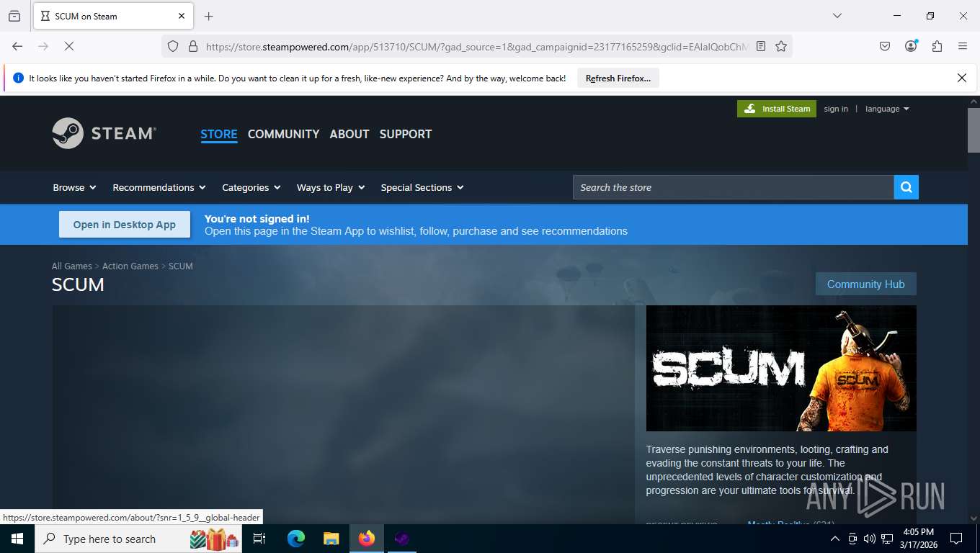Click the SCUM game title heading
Viewport: 980px width, 553px height.
click(78, 284)
